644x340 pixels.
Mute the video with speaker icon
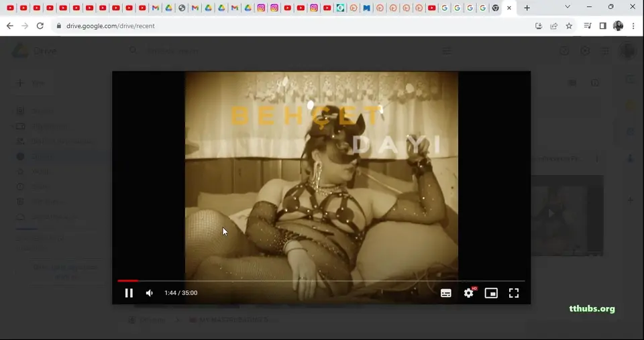click(x=150, y=293)
